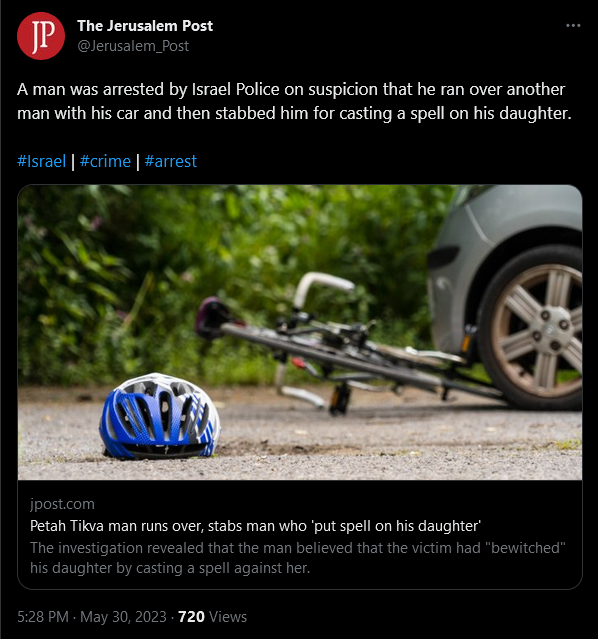Click the tweet text about Israel Police arrest
598x639 pixels.
point(291,89)
